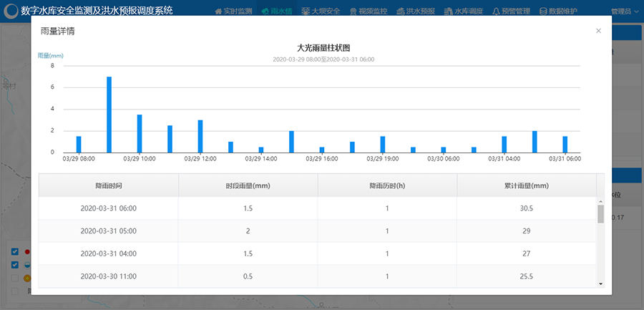Click the table scrollbar up arrow

click(600, 201)
